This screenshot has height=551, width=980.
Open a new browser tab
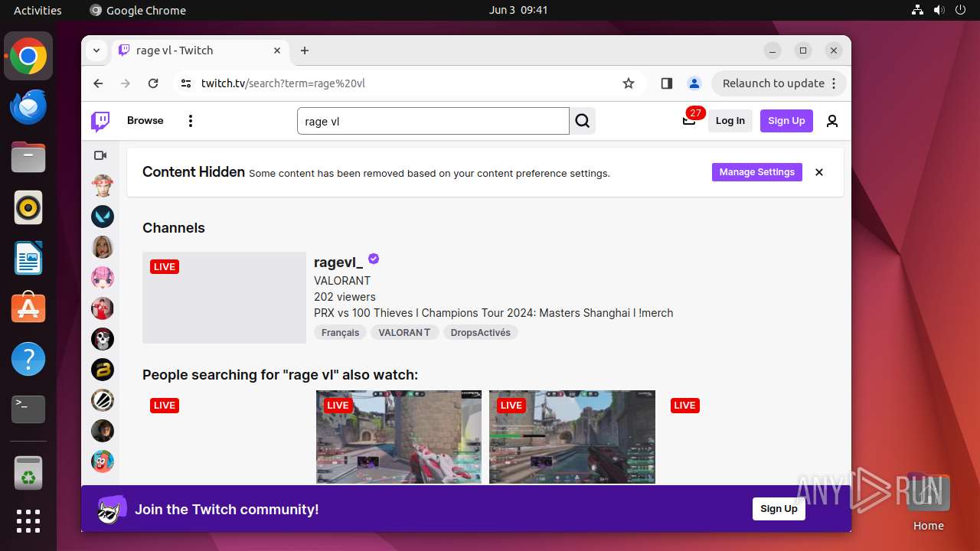305,51
